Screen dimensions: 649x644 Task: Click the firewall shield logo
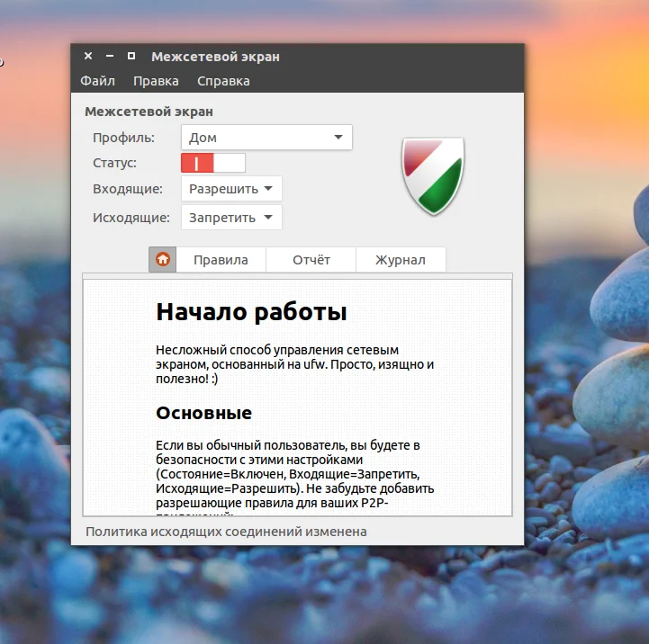pos(433,175)
